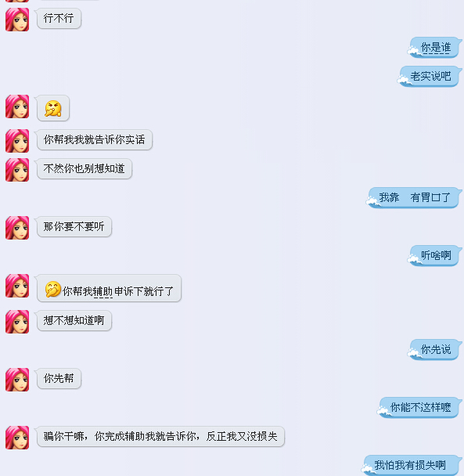Click the "不然你也别想知道" message bubble
464x476 pixels.
(85, 169)
